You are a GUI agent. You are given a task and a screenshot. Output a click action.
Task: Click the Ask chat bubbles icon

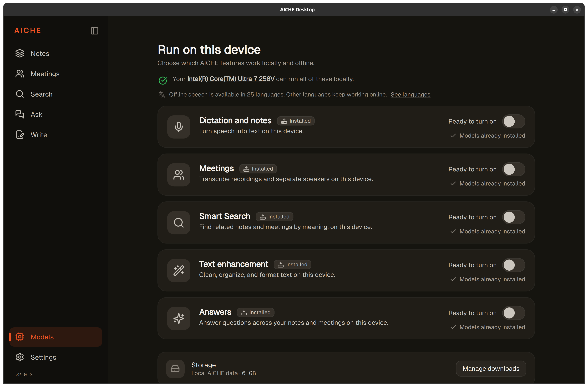click(20, 114)
